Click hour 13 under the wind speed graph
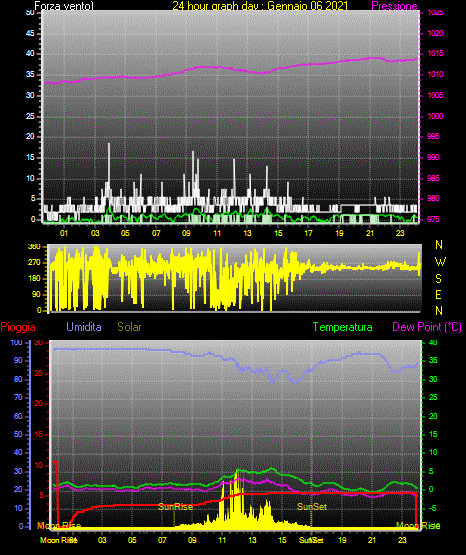The width and height of the screenshot is (466, 555). [247, 233]
